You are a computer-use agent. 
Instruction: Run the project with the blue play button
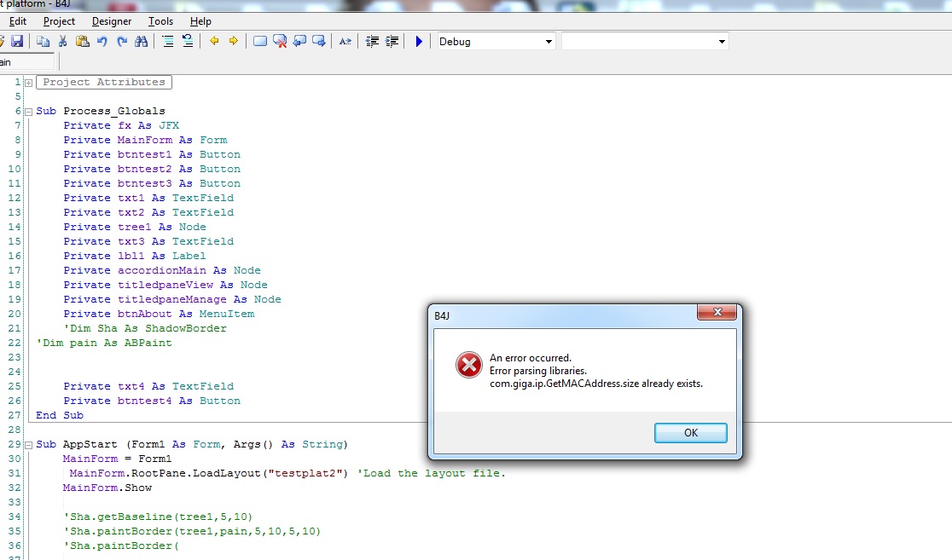coord(419,41)
